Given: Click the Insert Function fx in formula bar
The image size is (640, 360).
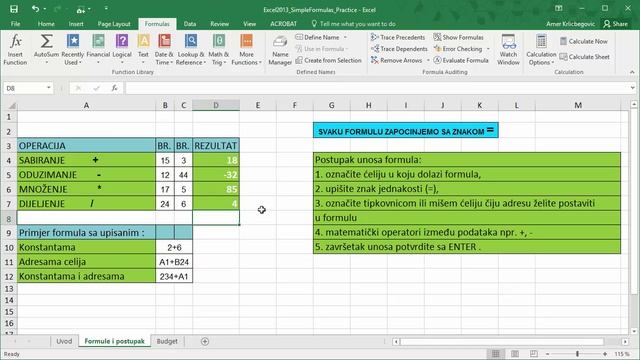Looking at the screenshot, I should 114,88.
